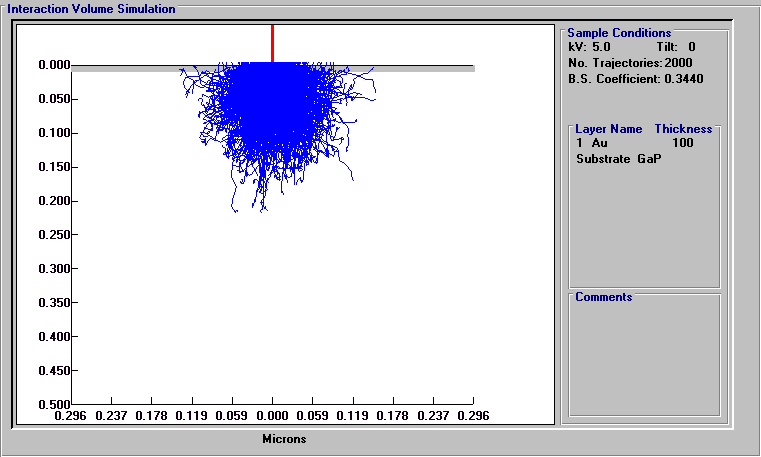Select the Au layer row
Image resolution: width=761 pixels, height=457 pixels.
click(635, 143)
